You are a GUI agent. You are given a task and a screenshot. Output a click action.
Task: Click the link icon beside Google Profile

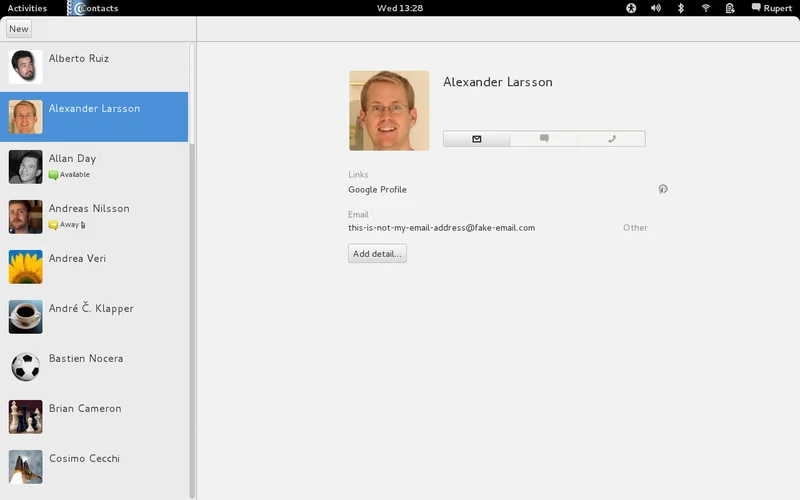tap(662, 189)
